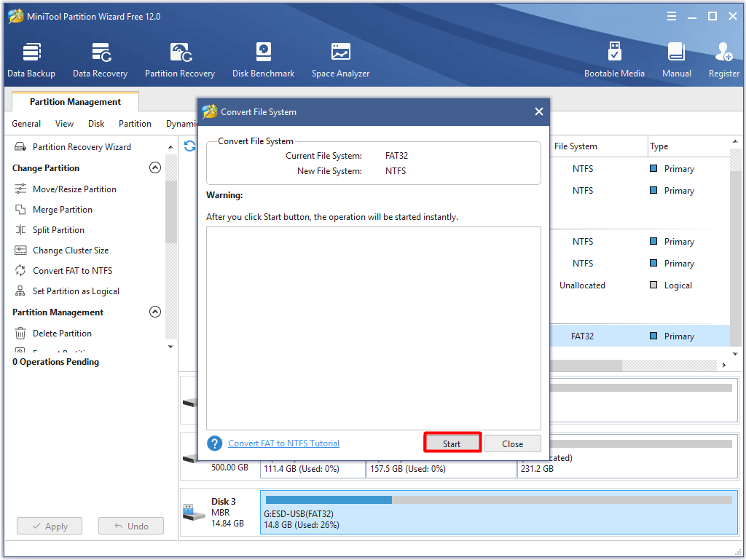The width and height of the screenshot is (746, 560).
Task: Click the Start button to convert
Action: tap(452, 443)
